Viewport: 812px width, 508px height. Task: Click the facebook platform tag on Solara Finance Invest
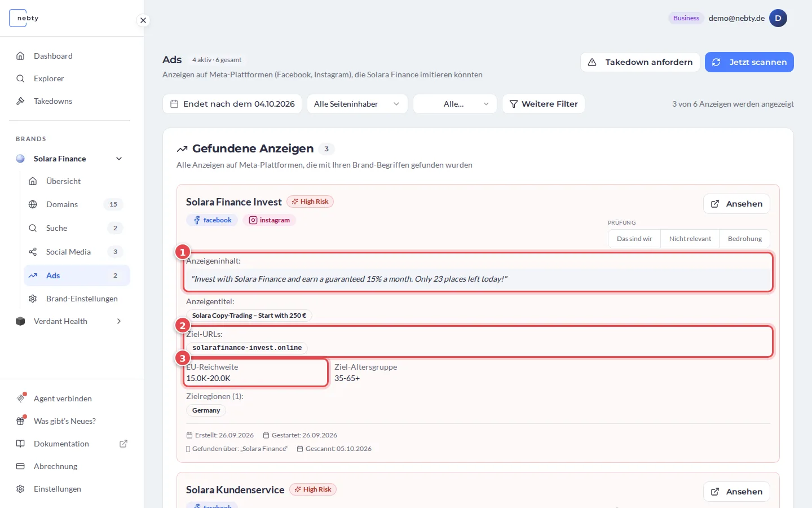coord(212,220)
